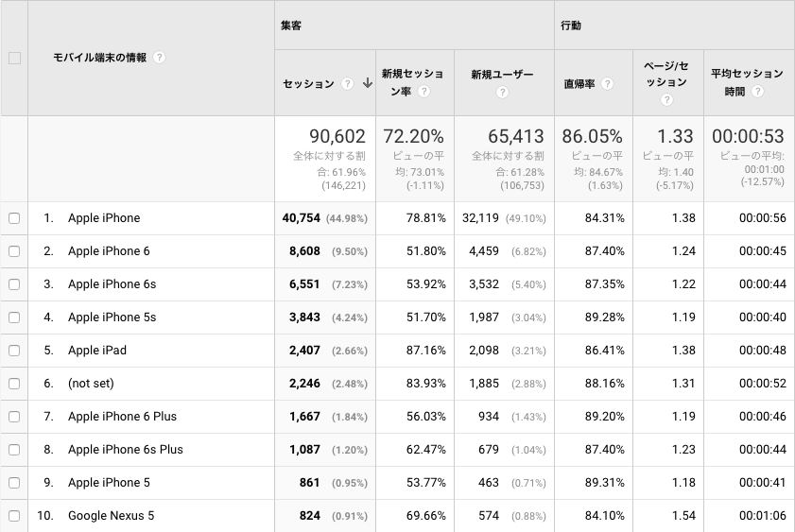The width and height of the screenshot is (795, 532).
Task: Select total sessions value 90,602
Action: (x=337, y=136)
